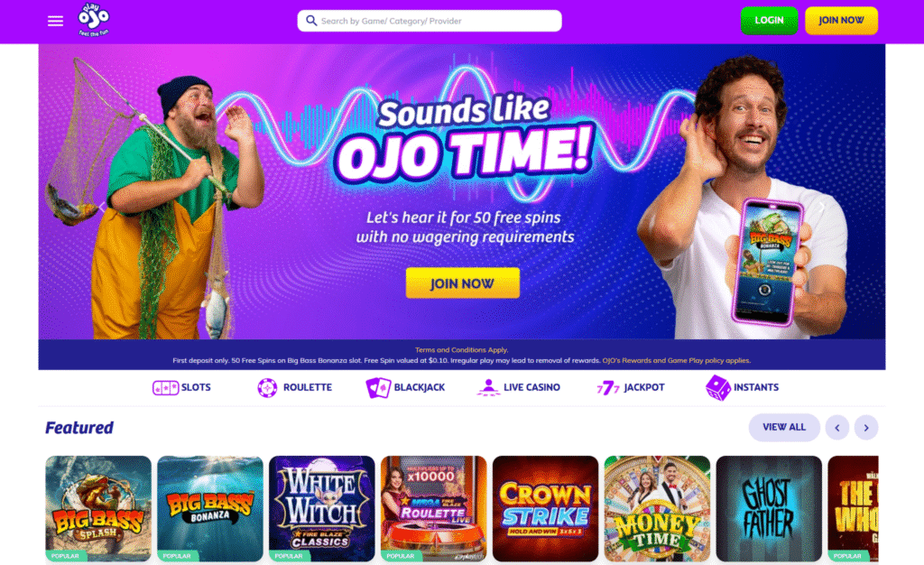This screenshot has width=924, height=565.
Task: Select the Live Casino dealer icon
Action: [x=488, y=388]
